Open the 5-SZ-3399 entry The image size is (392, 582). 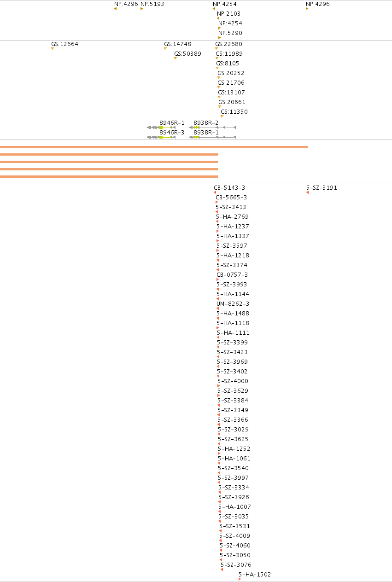coord(233,343)
